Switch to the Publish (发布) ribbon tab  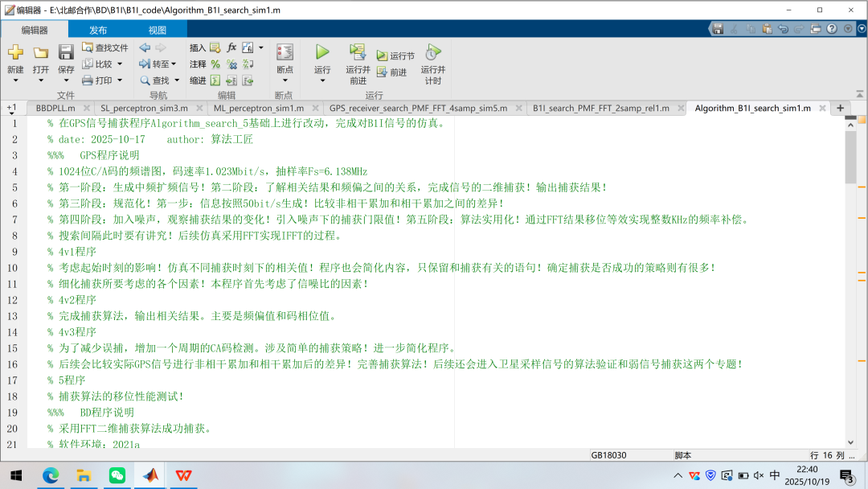click(x=98, y=30)
